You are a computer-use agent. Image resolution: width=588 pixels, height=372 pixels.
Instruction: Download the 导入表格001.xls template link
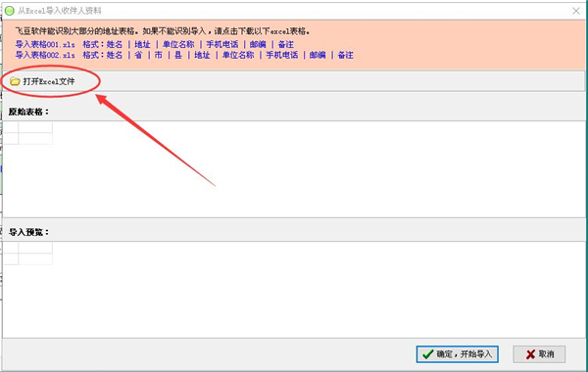click(x=45, y=44)
